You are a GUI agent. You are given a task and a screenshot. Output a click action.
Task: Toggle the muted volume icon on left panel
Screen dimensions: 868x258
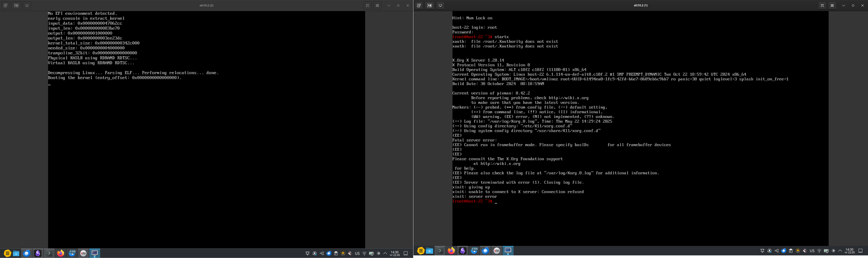(350, 253)
